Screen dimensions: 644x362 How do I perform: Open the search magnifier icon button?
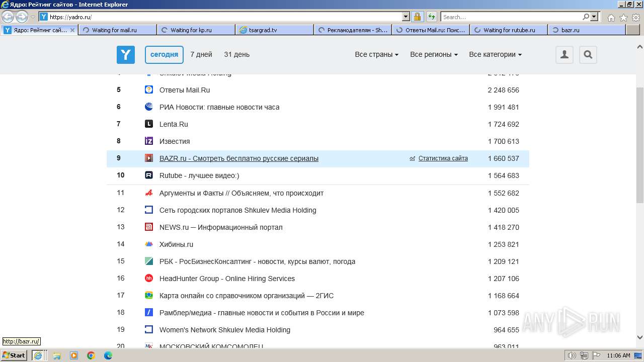588,55
